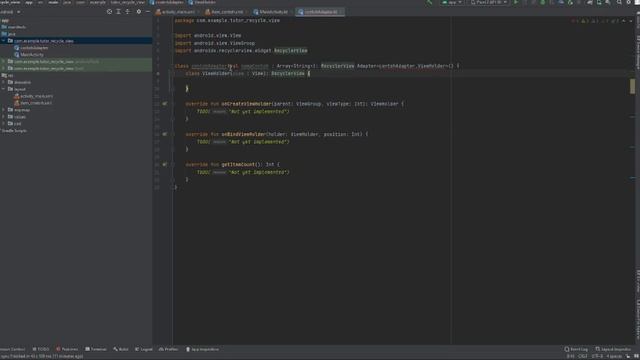Select the res folder in tree
Viewport: 640px width, 360px height.
click(7, 76)
